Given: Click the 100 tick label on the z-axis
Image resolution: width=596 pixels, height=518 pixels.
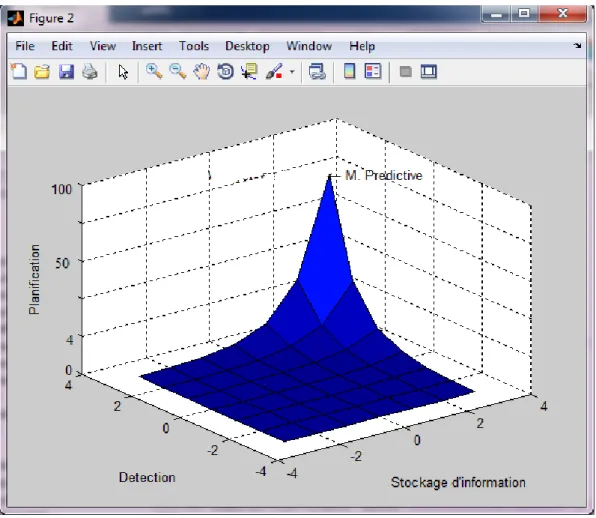Looking at the screenshot, I should [62, 189].
